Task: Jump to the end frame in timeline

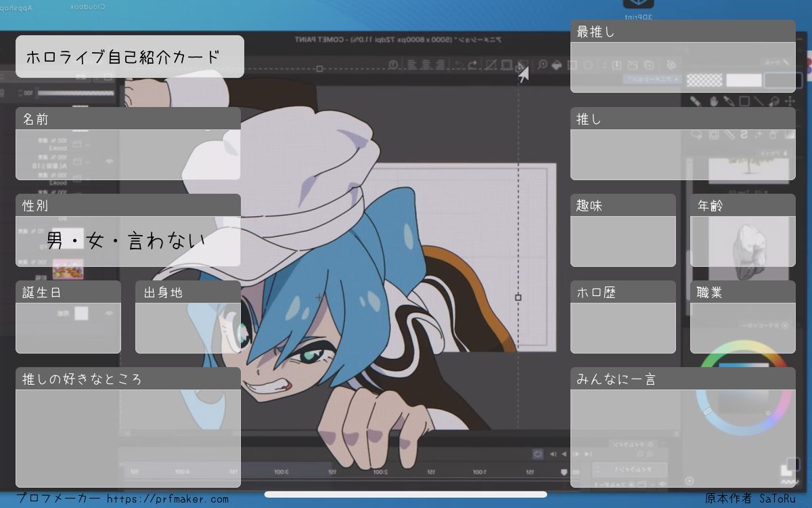Action: point(588,454)
